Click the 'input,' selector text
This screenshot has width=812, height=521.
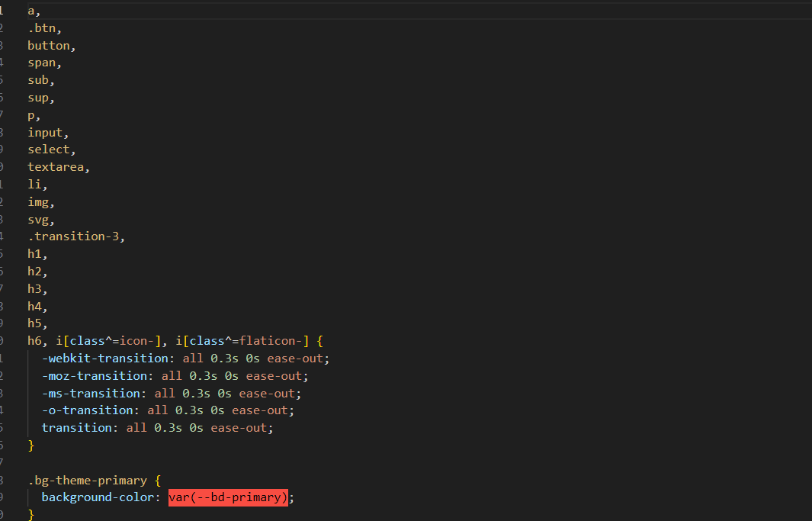point(48,133)
